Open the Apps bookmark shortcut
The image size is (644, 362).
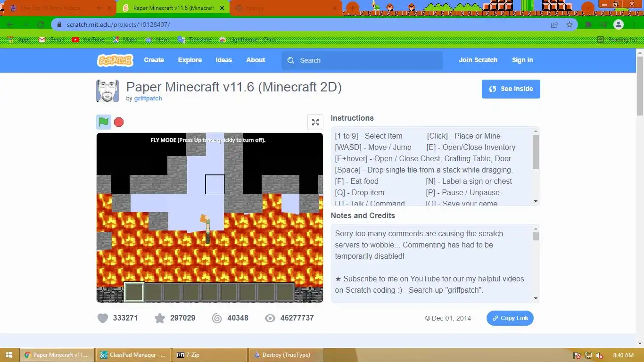(x=19, y=40)
